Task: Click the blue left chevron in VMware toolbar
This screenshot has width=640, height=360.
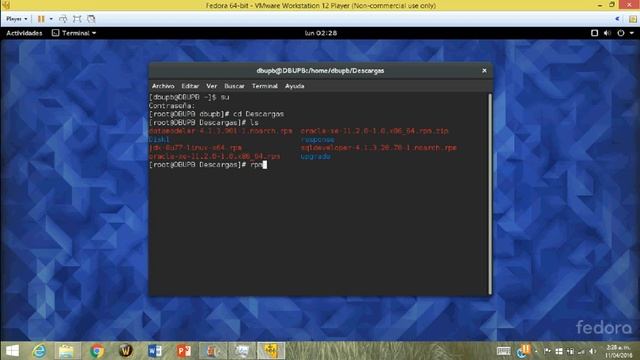Action: click(617, 19)
